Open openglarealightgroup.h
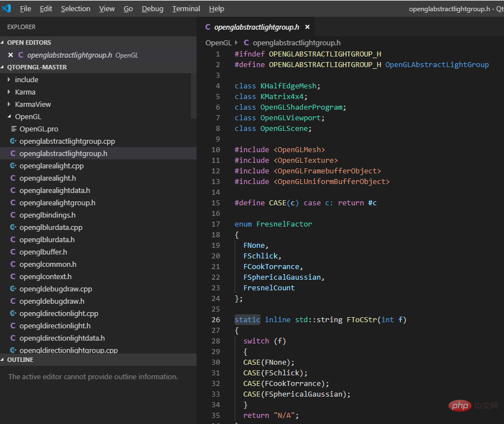This screenshot has width=504, height=424. click(x=57, y=202)
